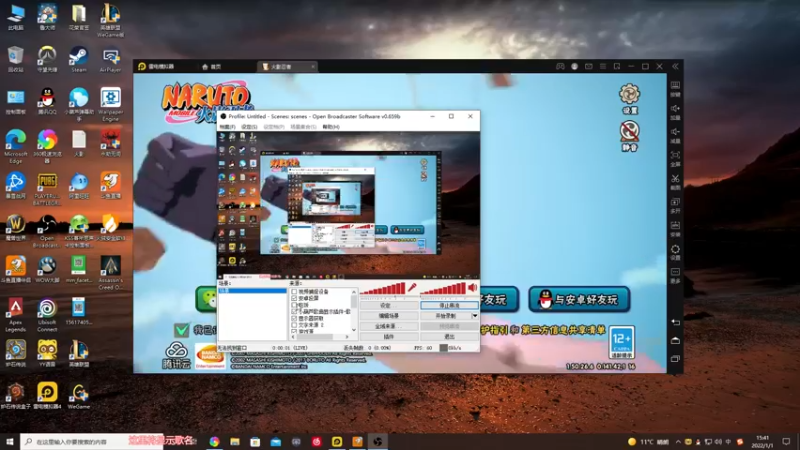
Task: Click emulator sidebar volume up icon
Action: pos(675,109)
